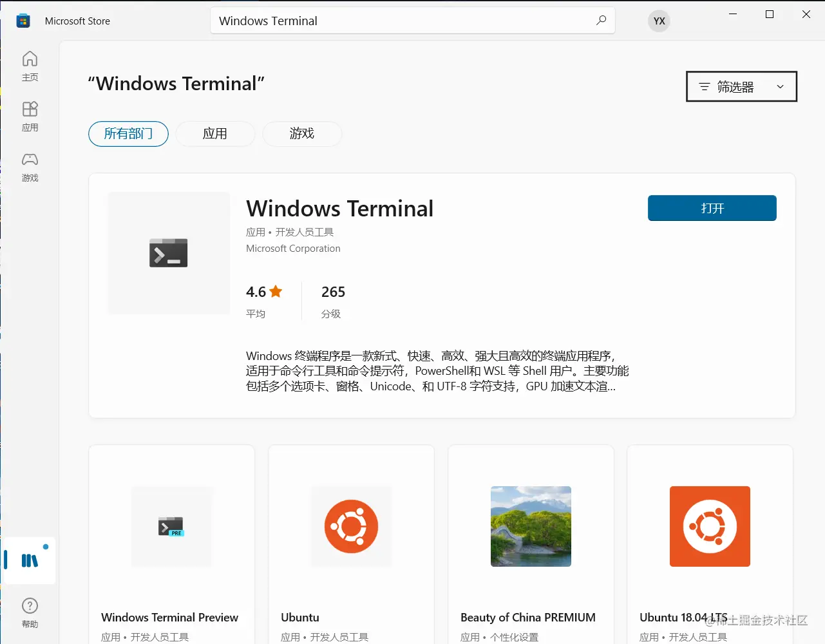Open the Microsoft Store logo icon

tap(23, 21)
